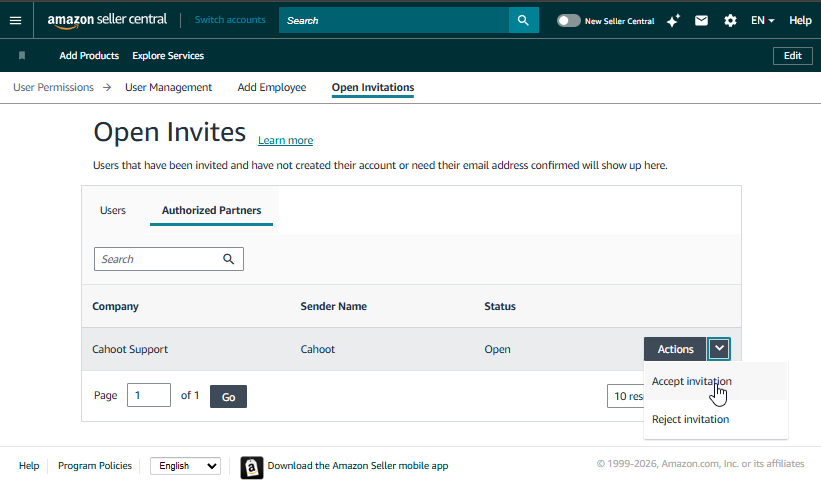This screenshot has height=490, width=821.
Task: Click the footer Help link
Action: 29,466
